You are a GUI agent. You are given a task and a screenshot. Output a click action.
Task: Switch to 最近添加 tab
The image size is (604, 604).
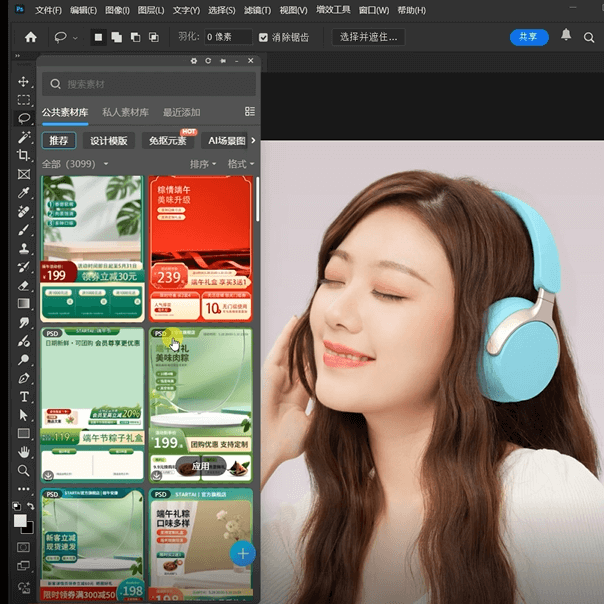pos(181,112)
